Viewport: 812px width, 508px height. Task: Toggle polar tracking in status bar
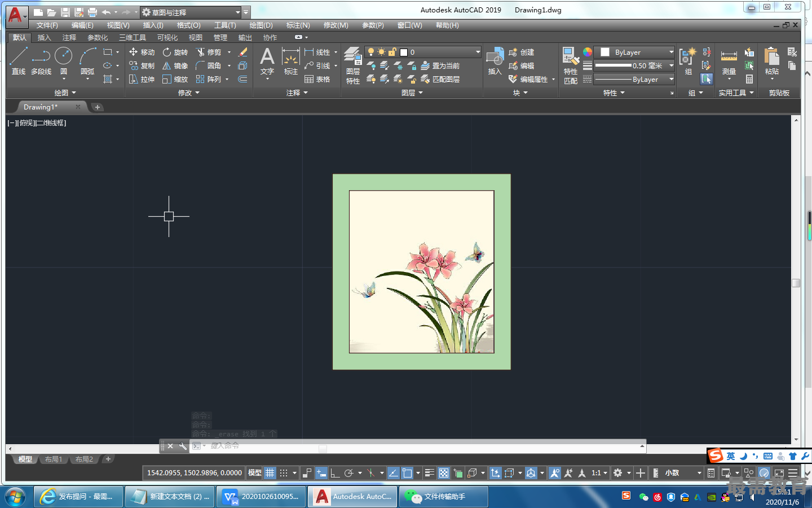[x=349, y=473]
